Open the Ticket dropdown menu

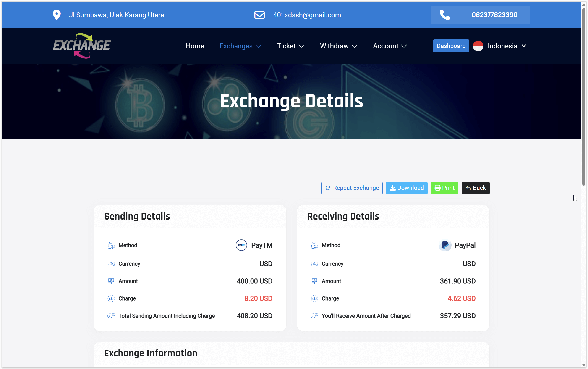[x=290, y=46]
